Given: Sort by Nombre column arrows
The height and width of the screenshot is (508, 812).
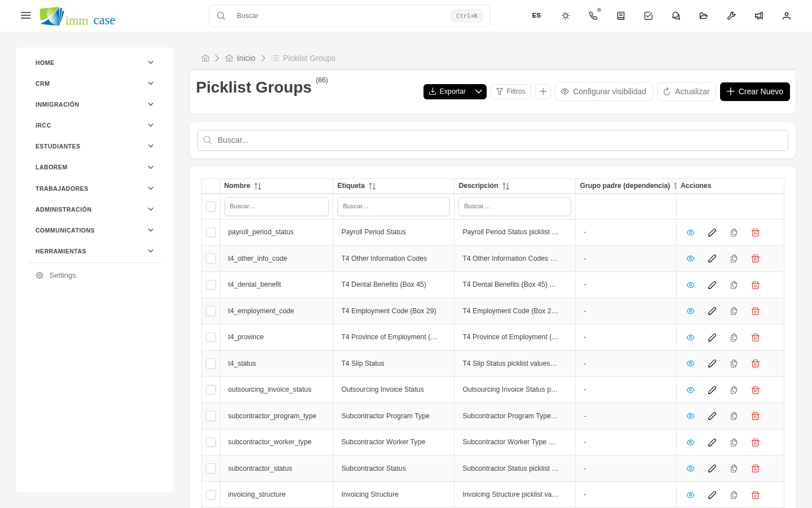Looking at the screenshot, I should [x=258, y=186].
